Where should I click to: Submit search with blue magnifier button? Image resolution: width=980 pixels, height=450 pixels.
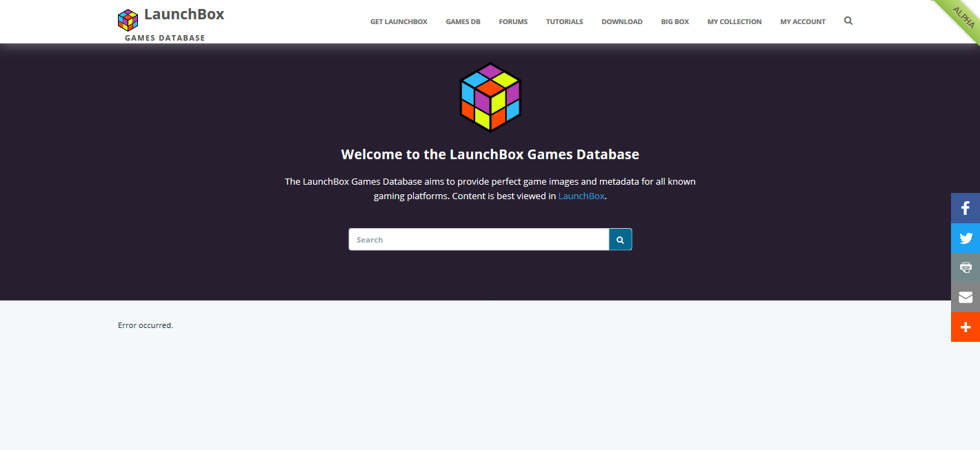[620, 240]
